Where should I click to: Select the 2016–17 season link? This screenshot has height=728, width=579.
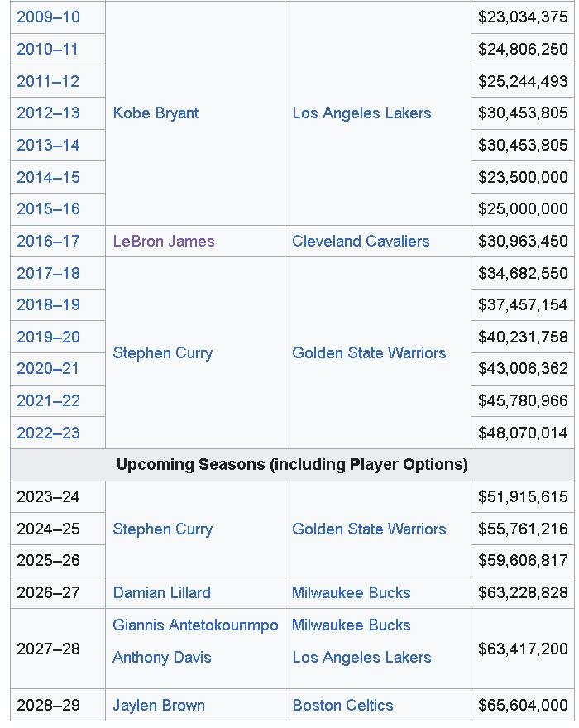pyautogui.click(x=48, y=241)
